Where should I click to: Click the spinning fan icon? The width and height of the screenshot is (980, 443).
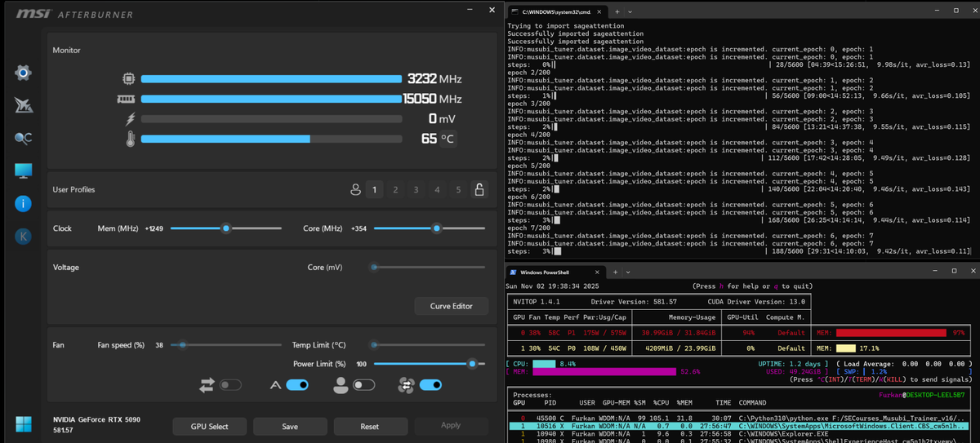(406, 385)
